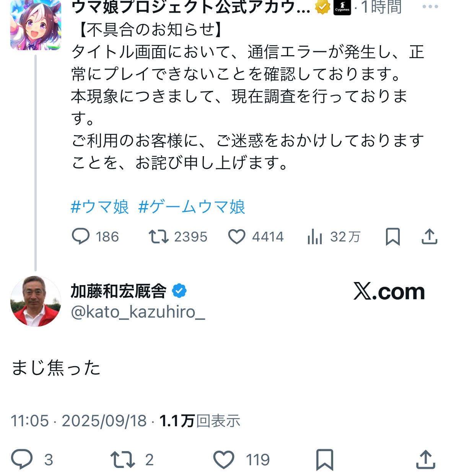Tap the blue verified checkmark badge
This screenshot has height=476, width=451.
tap(179, 291)
